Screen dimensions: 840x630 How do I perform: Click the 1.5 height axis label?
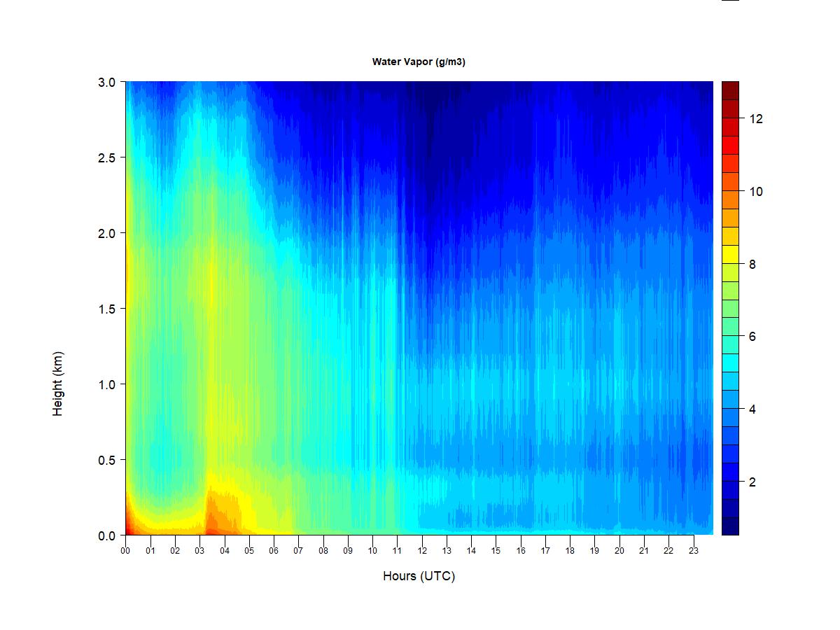106,309
